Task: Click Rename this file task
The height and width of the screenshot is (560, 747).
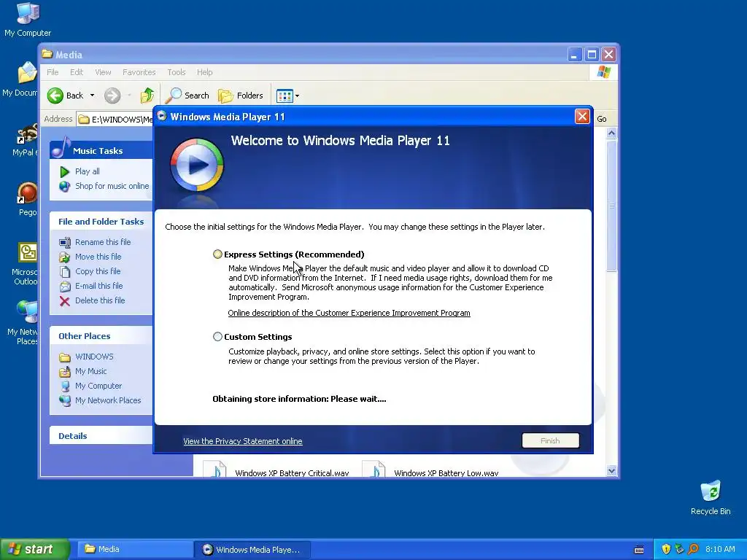Action: click(103, 242)
